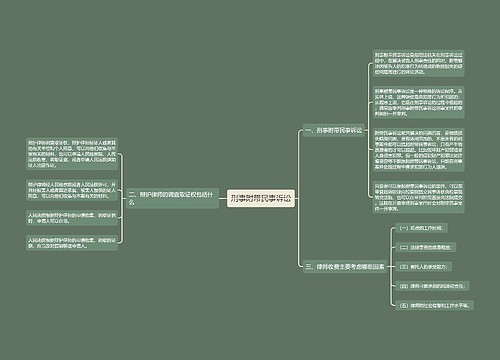Select second paragraph node under 刑事附带民事诉讼 branch
The image size is (500, 360).
click(418, 102)
